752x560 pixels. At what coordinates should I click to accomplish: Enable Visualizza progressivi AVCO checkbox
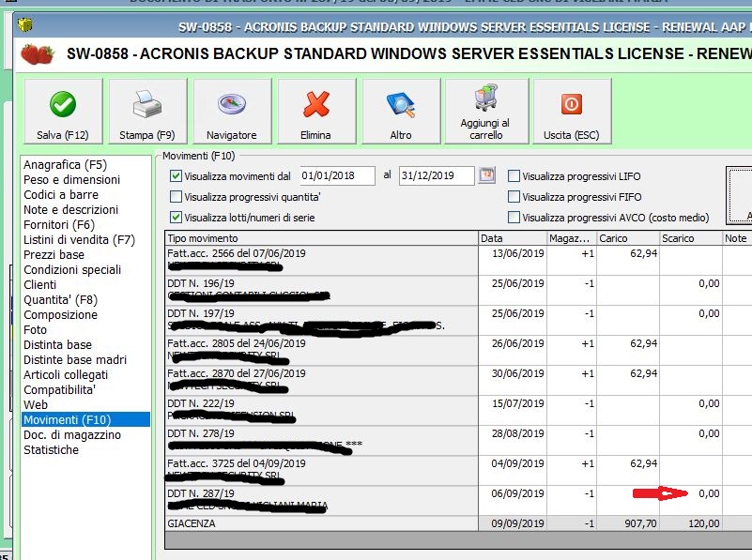514,217
